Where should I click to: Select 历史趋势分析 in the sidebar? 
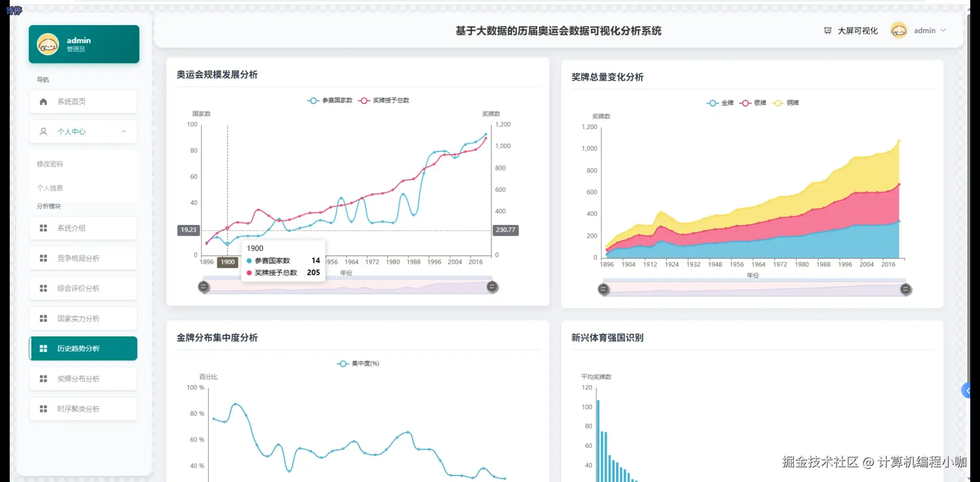tap(83, 348)
